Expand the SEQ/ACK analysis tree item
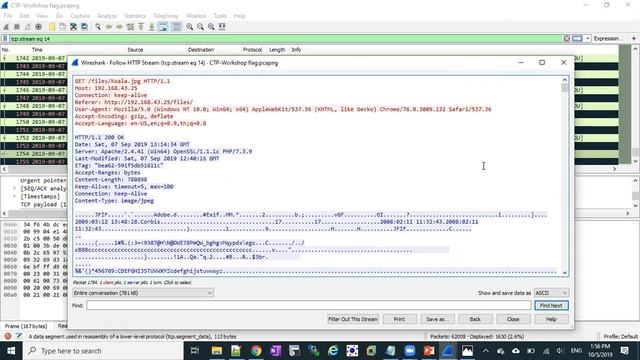 point(14,188)
